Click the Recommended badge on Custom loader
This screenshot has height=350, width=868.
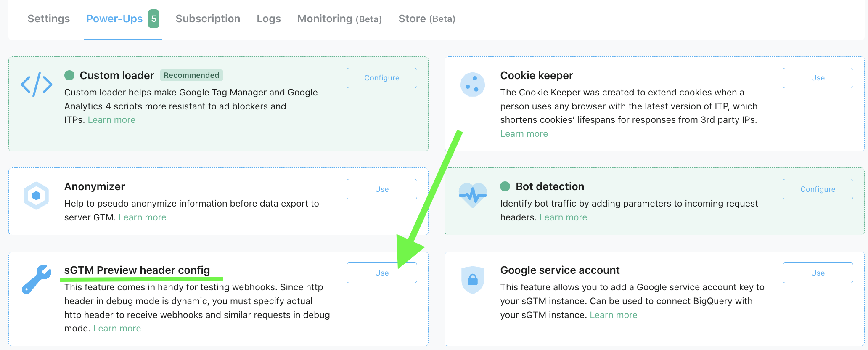pos(191,75)
